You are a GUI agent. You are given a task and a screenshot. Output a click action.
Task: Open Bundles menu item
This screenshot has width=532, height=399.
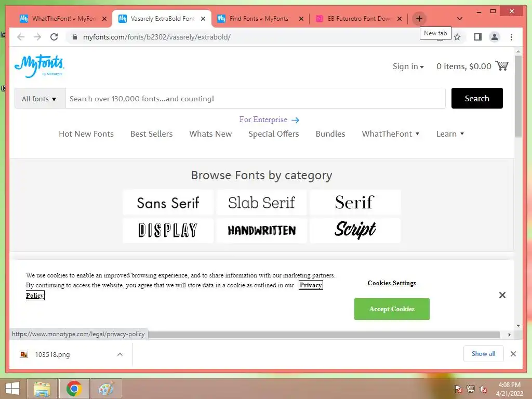point(330,134)
